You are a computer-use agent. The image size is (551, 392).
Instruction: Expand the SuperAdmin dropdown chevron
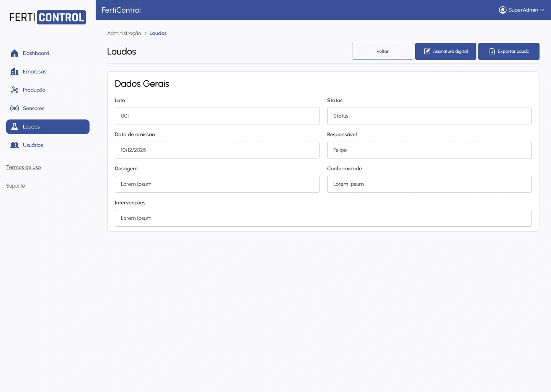[x=542, y=10]
